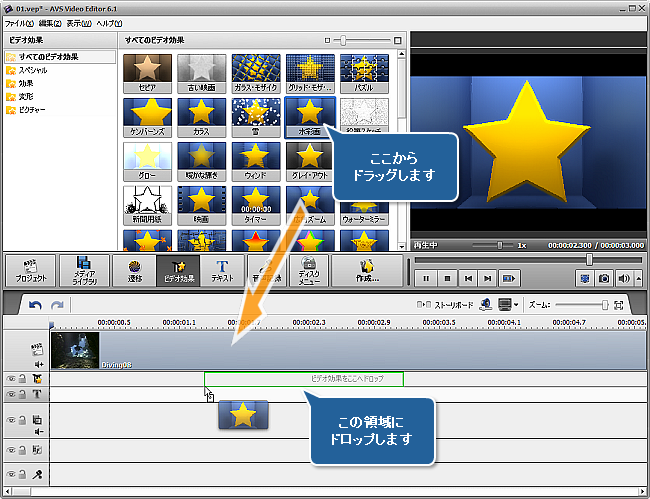Select ピクチャー picture folder
The width and height of the screenshot is (650, 499).
click(32, 110)
